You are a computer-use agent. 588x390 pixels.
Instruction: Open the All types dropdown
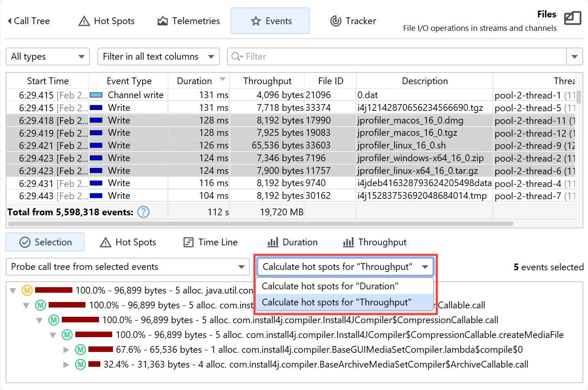pos(48,57)
